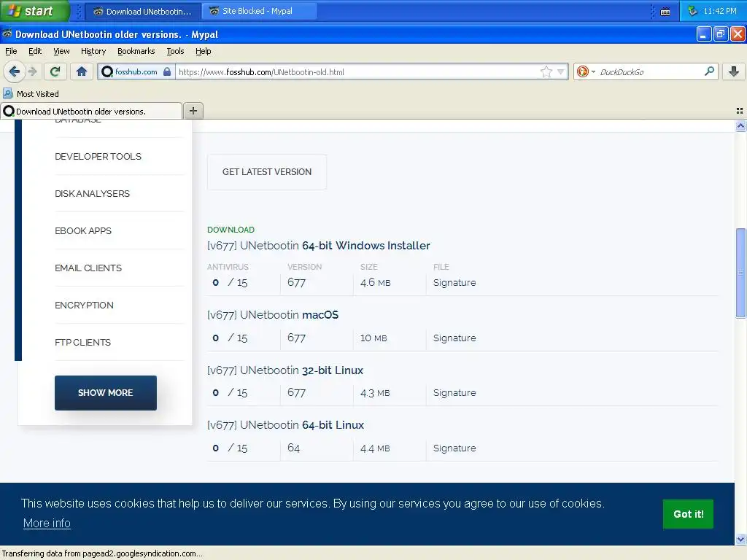Download the UNetbootin 64-bit Linux version

pyautogui.click(x=285, y=425)
